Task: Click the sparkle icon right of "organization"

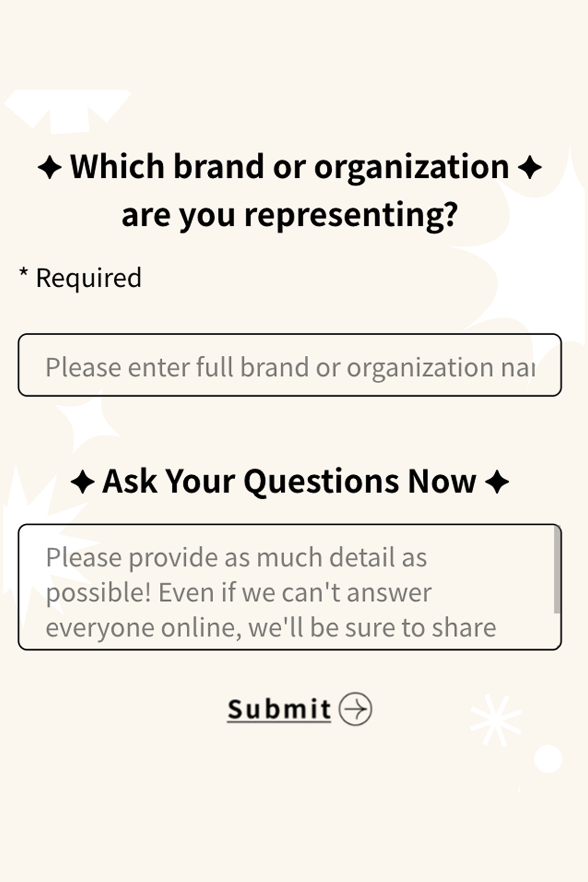Action: (x=530, y=168)
